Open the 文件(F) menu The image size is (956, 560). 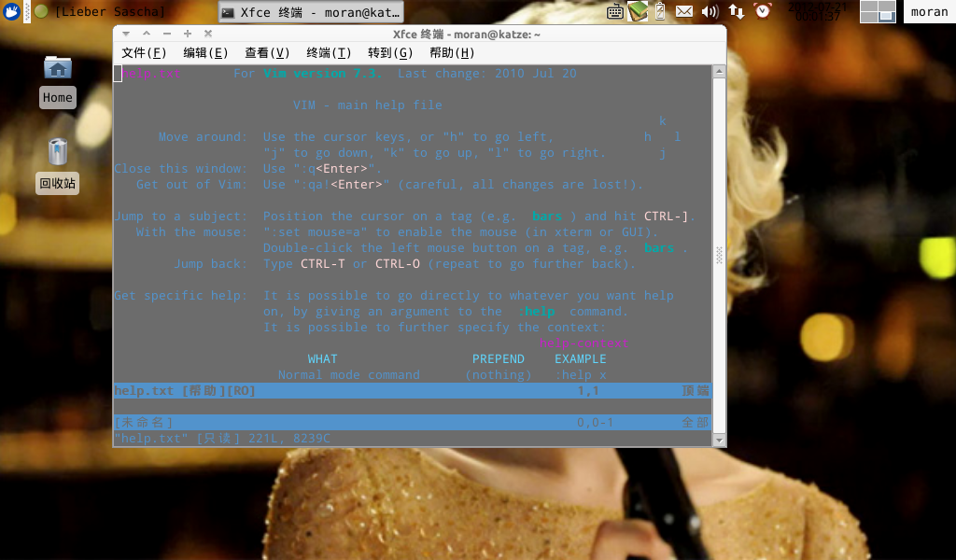pos(144,53)
